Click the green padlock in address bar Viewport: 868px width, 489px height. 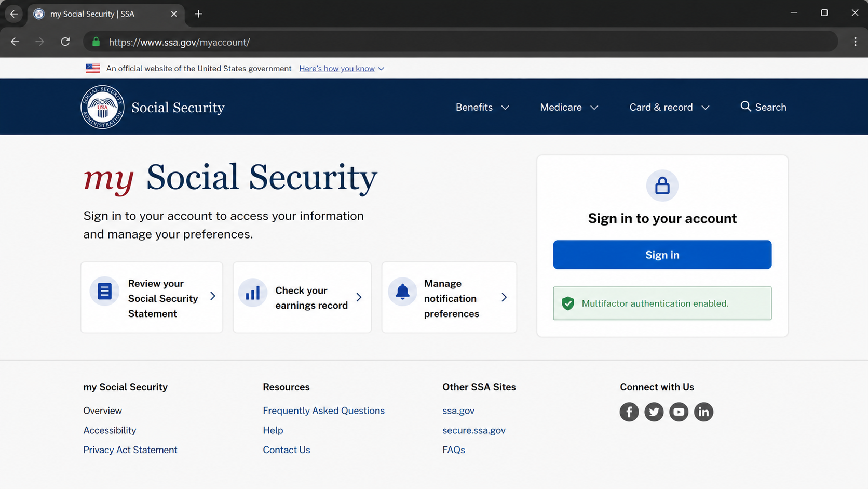click(96, 42)
